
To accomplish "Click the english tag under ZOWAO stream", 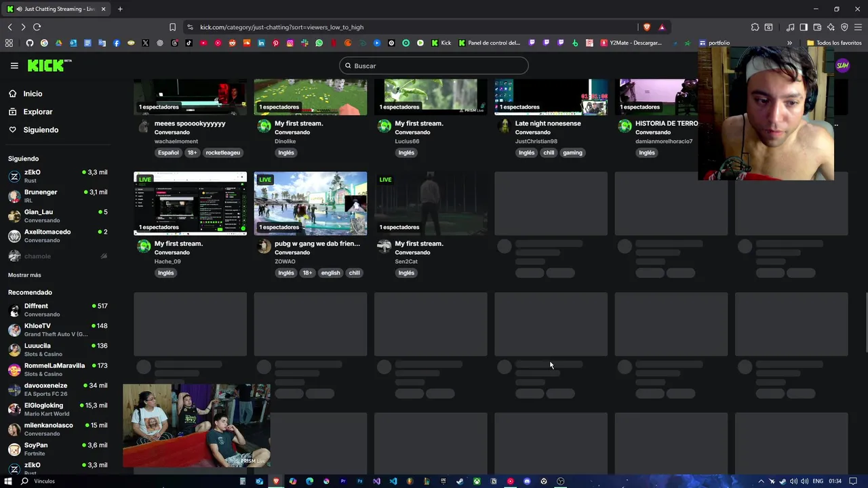I will [330, 272].
